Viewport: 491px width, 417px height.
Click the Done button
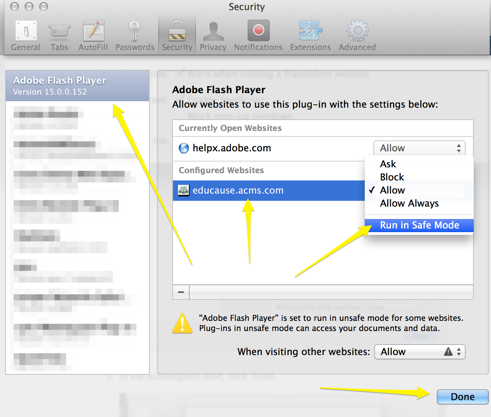tap(463, 397)
